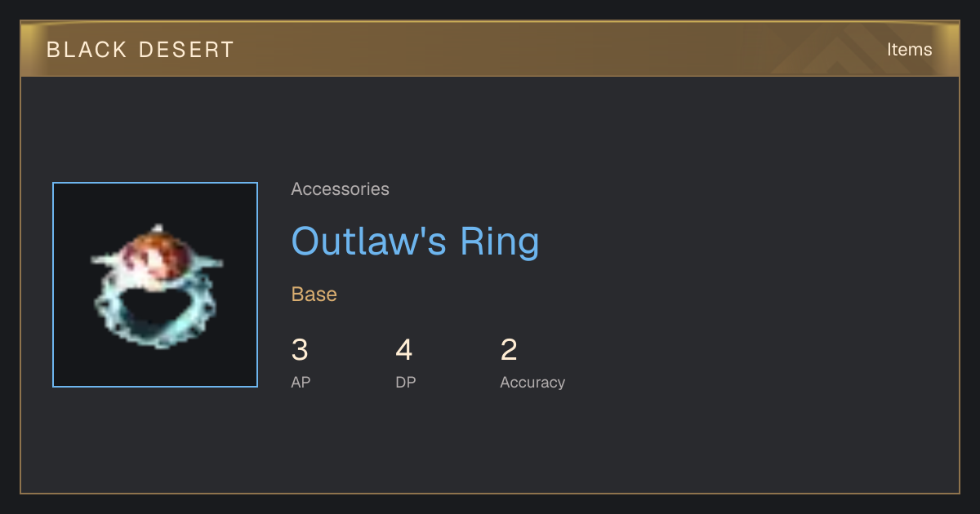Click the AP stat label
This screenshot has width=980, height=514.
pyautogui.click(x=301, y=382)
